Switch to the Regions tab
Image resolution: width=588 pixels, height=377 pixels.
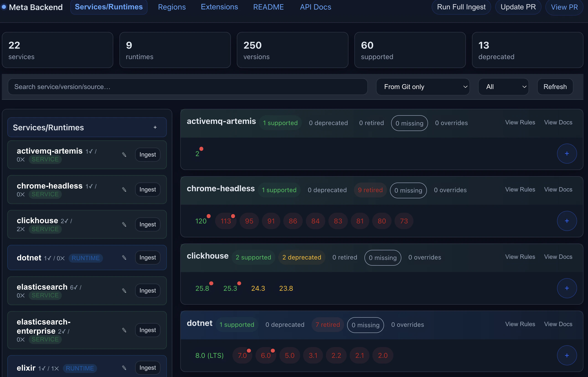pyautogui.click(x=172, y=7)
